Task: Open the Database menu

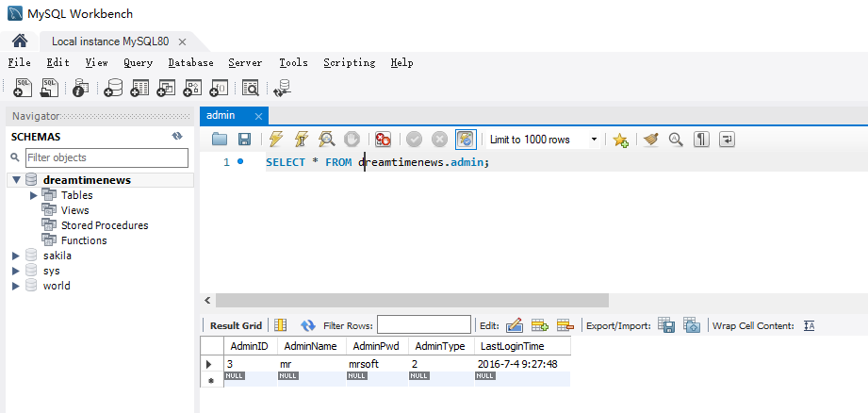Action: (x=191, y=62)
